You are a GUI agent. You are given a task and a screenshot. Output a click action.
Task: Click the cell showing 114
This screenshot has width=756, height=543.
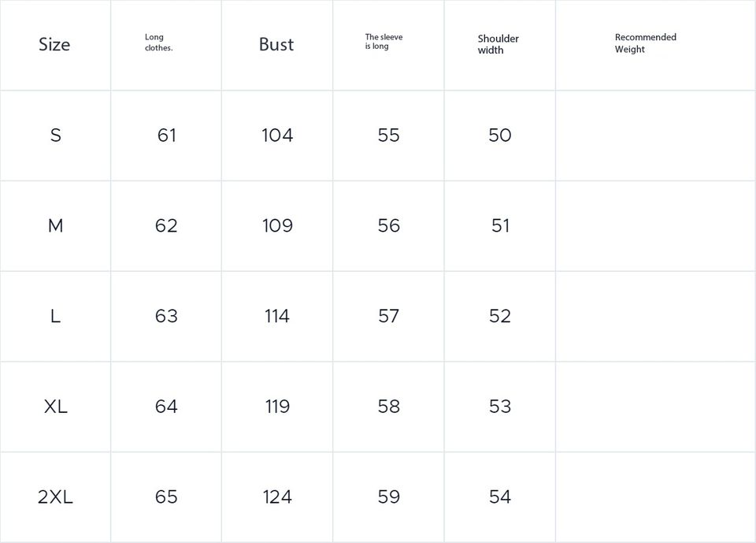point(277,316)
